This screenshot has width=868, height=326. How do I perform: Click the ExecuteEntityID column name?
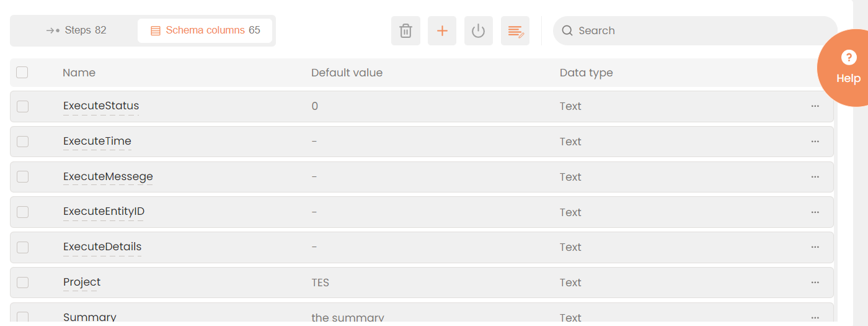104,212
